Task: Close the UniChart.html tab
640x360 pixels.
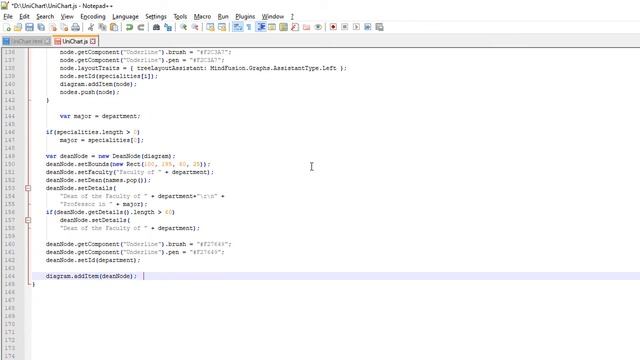Action: point(47,41)
